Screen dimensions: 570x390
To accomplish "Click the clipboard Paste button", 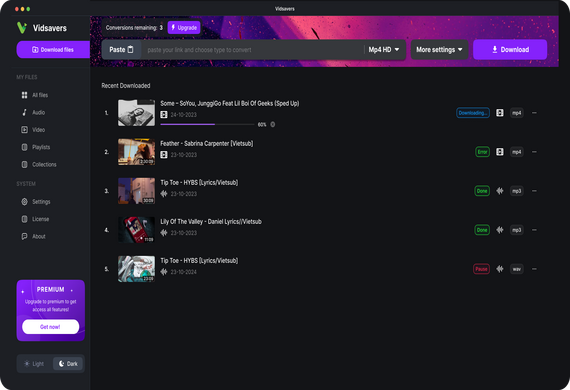I will coord(121,50).
